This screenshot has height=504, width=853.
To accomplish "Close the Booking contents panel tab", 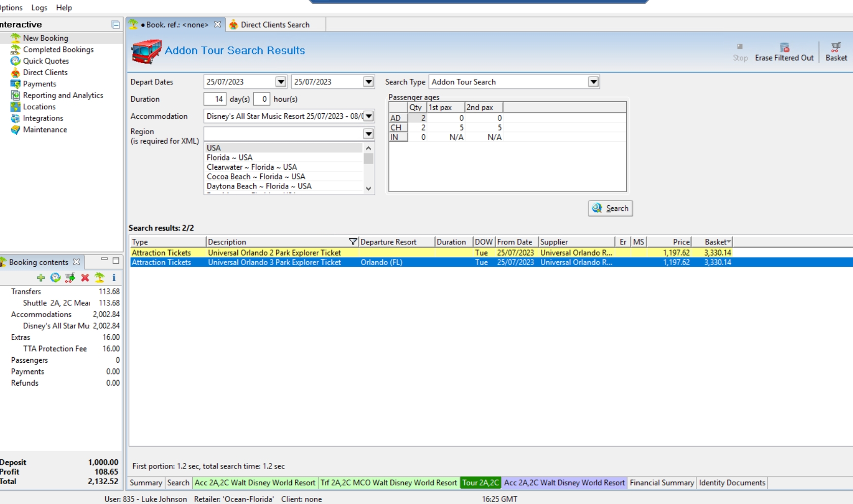I will tap(77, 262).
